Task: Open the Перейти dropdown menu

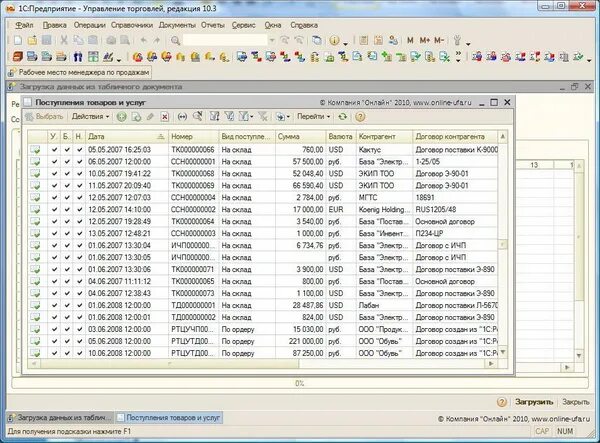Action: coord(313,116)
